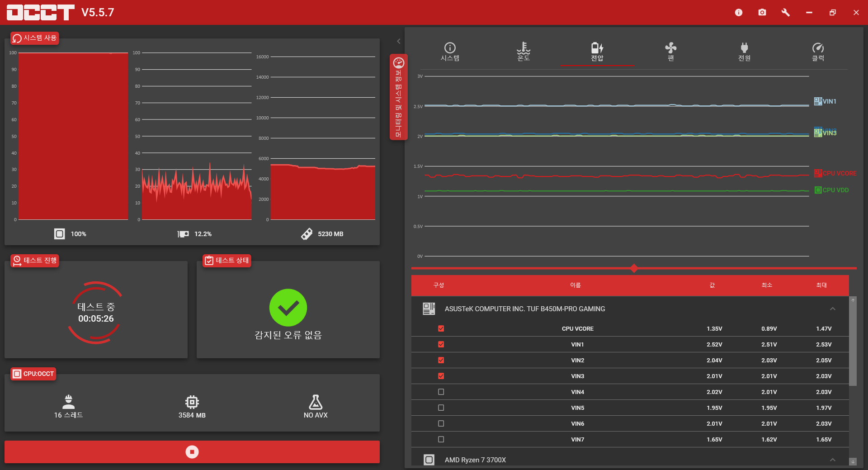The width and height of the screenshot is (868, 470).
Task: Uncheck the VIN2 checkbox
Action: (441, 361)
